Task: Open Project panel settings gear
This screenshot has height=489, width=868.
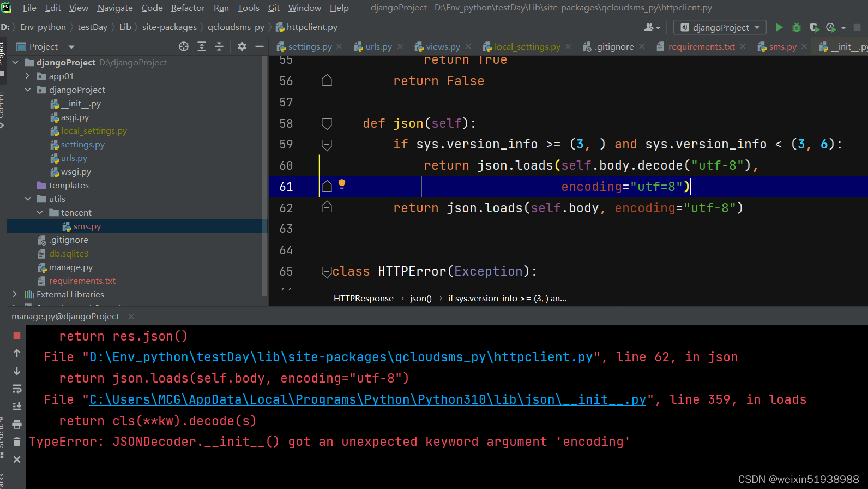Action: tap(242, 46)
